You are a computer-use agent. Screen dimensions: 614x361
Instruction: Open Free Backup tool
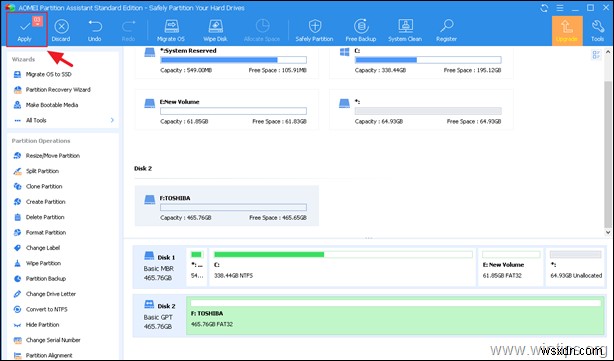(x=361, y=31)
